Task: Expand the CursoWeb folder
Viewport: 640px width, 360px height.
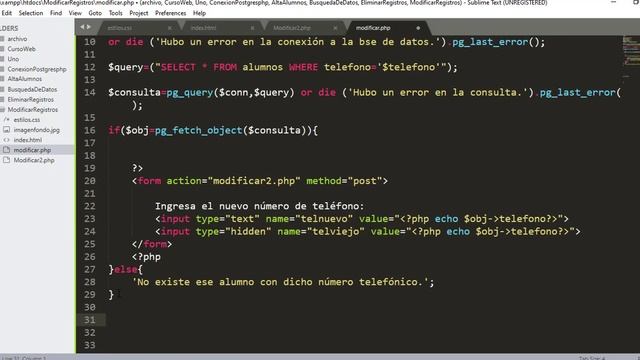Action: 21,49
